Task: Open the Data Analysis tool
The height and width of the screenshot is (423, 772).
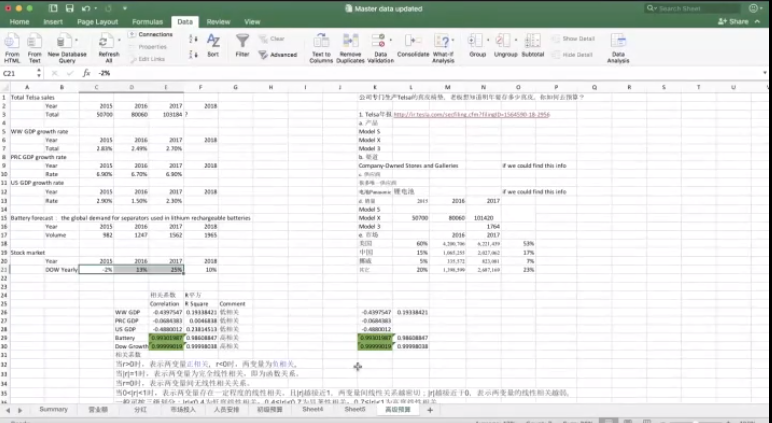Action: tap(619, 41)
